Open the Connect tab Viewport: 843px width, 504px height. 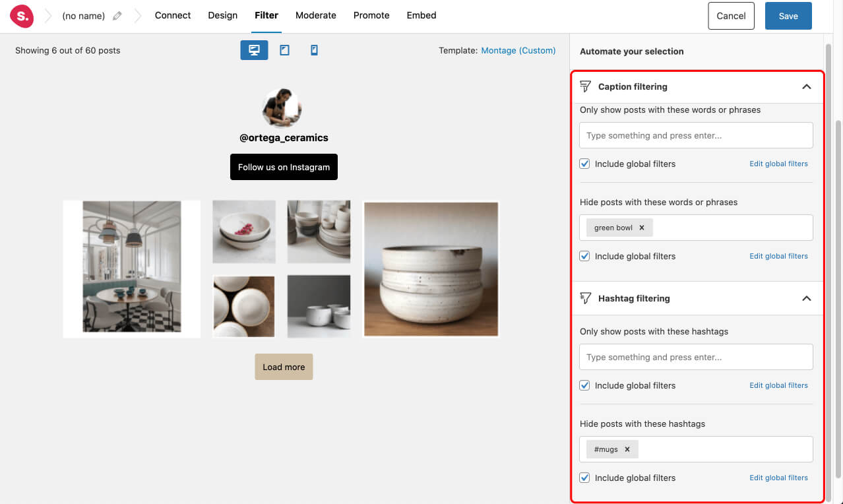tap(173, 15)
